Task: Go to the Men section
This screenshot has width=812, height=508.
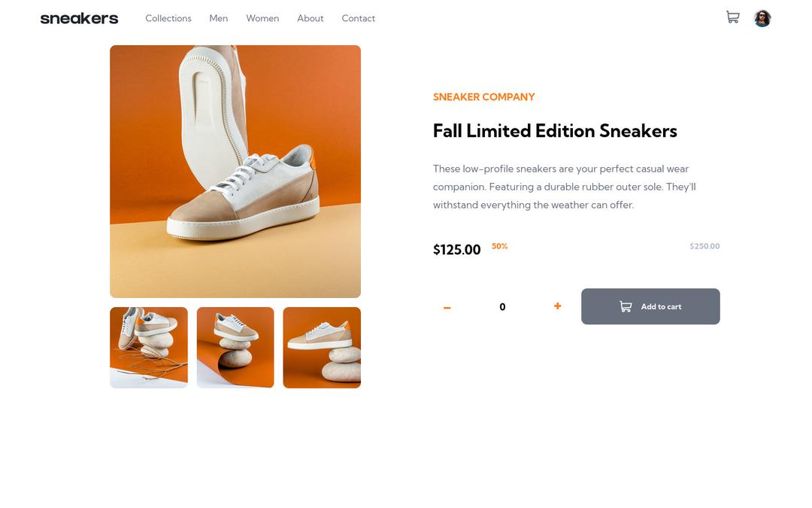Action: [x=219, y=18]
